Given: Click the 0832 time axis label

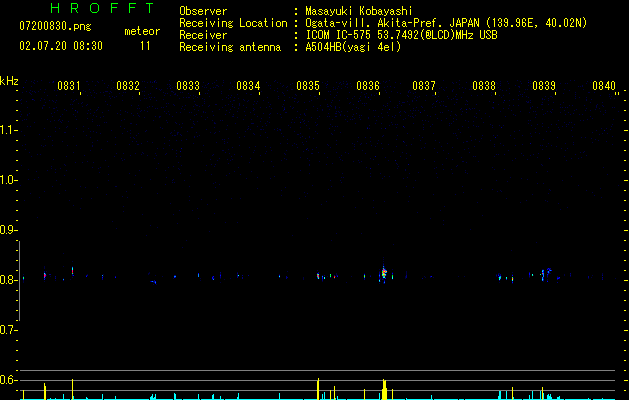Looking at the screenshot, I should (x=128, y=85).
